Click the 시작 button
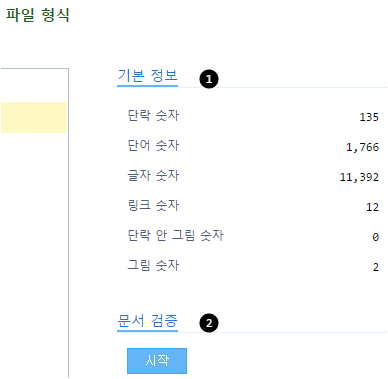The width and height of the screenshot is (388, 379). tap(157, 361)
